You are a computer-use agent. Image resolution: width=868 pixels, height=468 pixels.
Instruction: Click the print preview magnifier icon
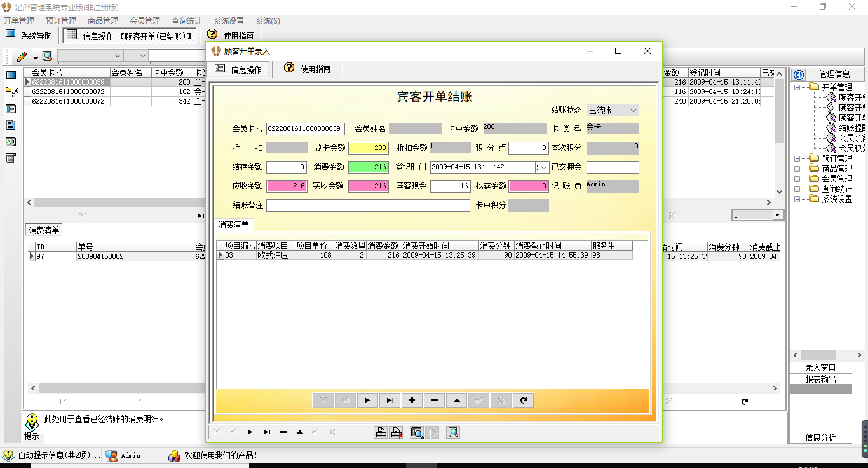417,433
